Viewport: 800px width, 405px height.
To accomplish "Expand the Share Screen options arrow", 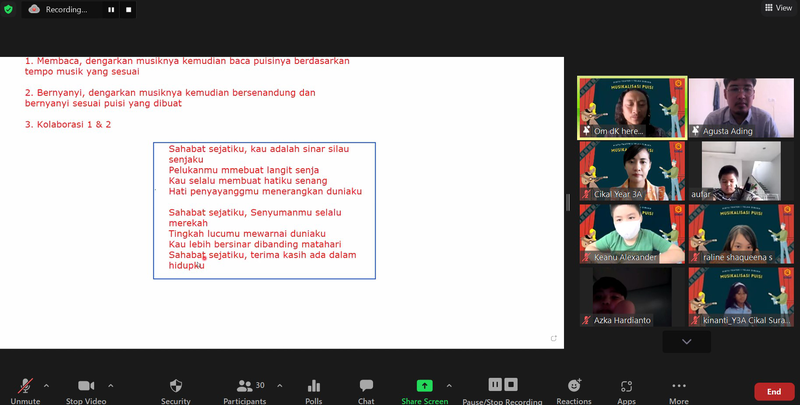I will pos(447,384).
